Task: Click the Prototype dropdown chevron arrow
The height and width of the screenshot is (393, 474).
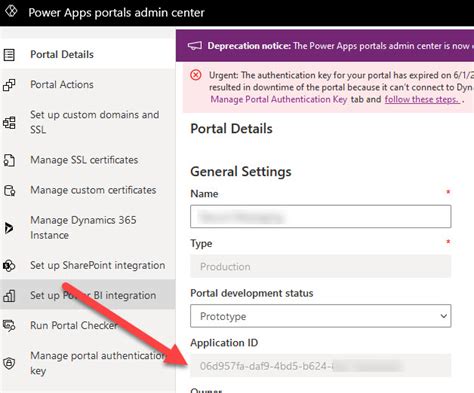Action: click(443, 316)
